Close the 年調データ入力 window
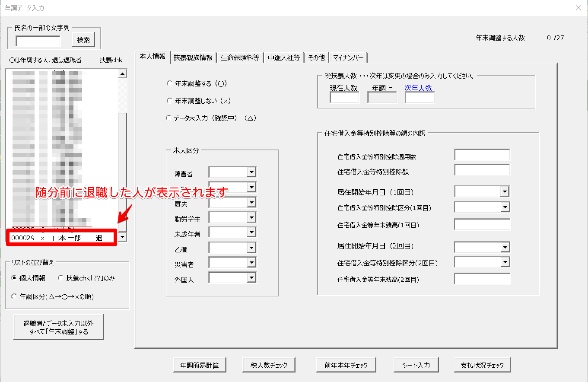The image size is (588, 382). coord(578,8)
